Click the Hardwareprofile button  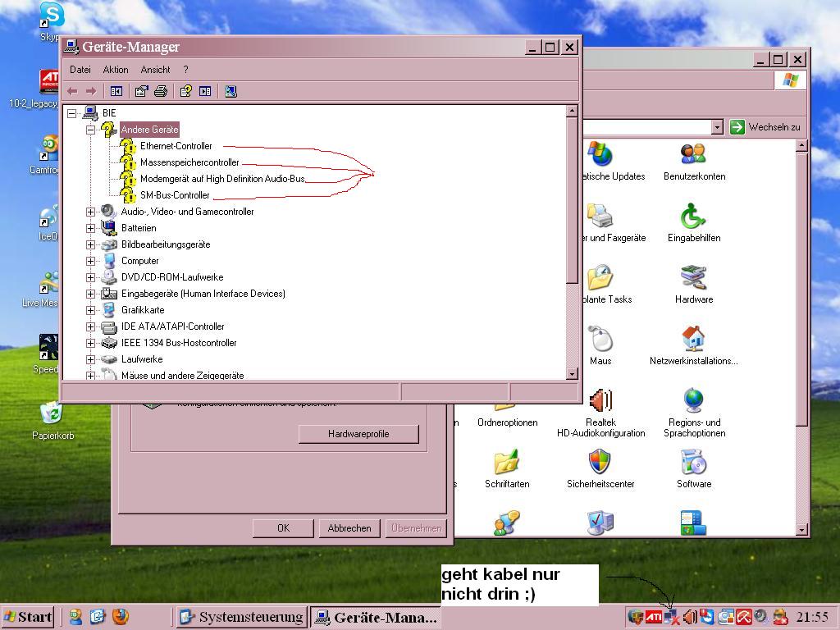(358, 434)
